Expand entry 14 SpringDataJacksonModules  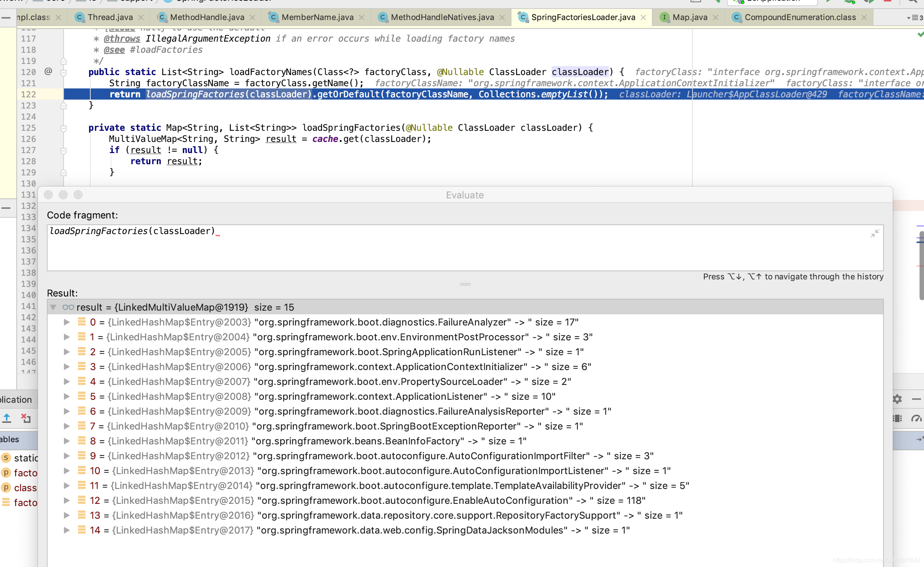click(67, 530)
